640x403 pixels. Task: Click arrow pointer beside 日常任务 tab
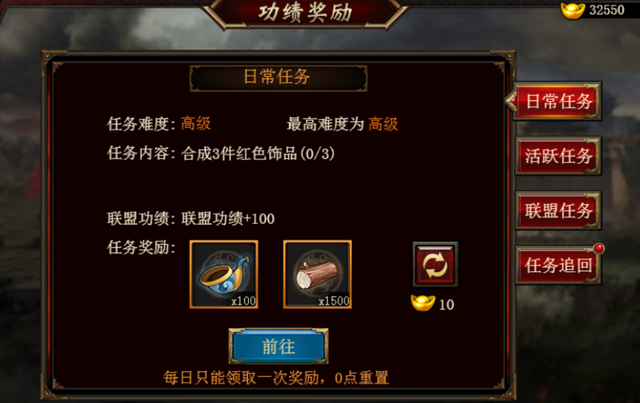511,101
